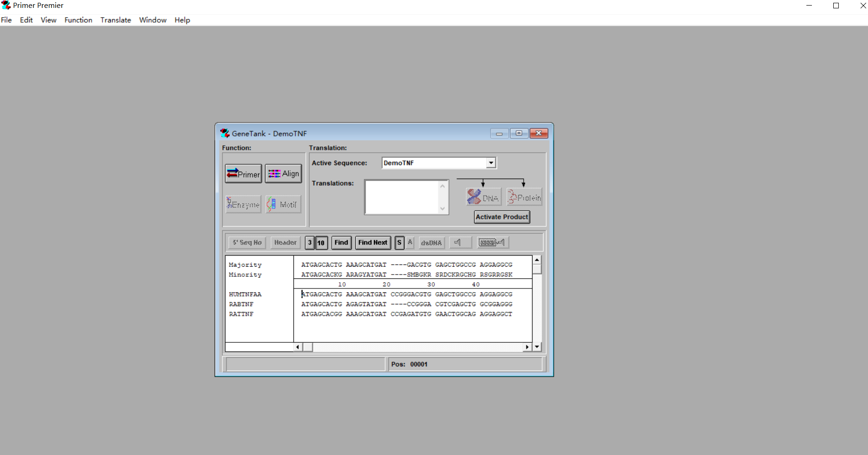Open the View menu
This screenshot has width=868, height=455.
click(49, 20)
